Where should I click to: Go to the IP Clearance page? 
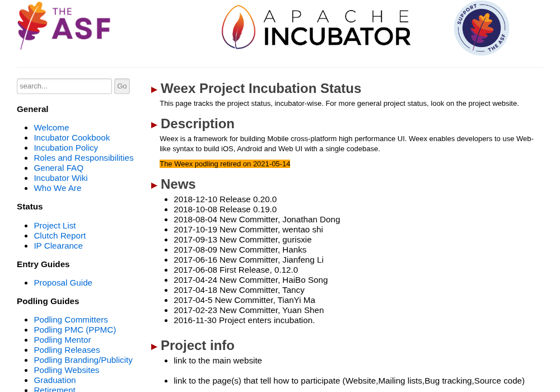click(x=58, y=246)
